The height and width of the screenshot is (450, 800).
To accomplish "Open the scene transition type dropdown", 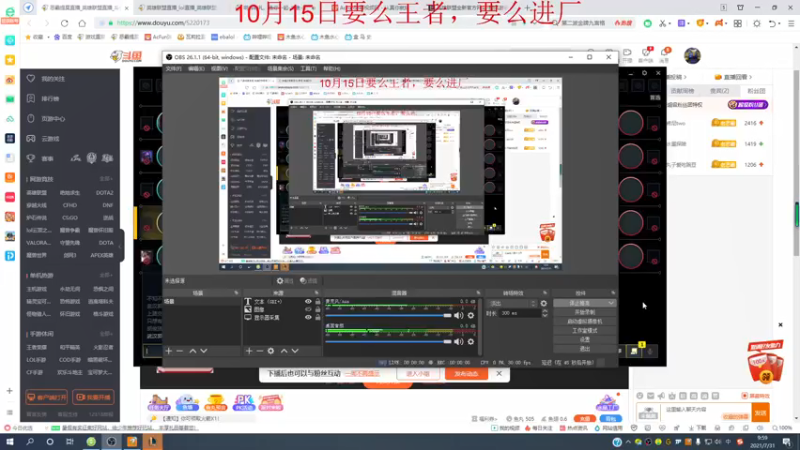I will coord(512,304).
